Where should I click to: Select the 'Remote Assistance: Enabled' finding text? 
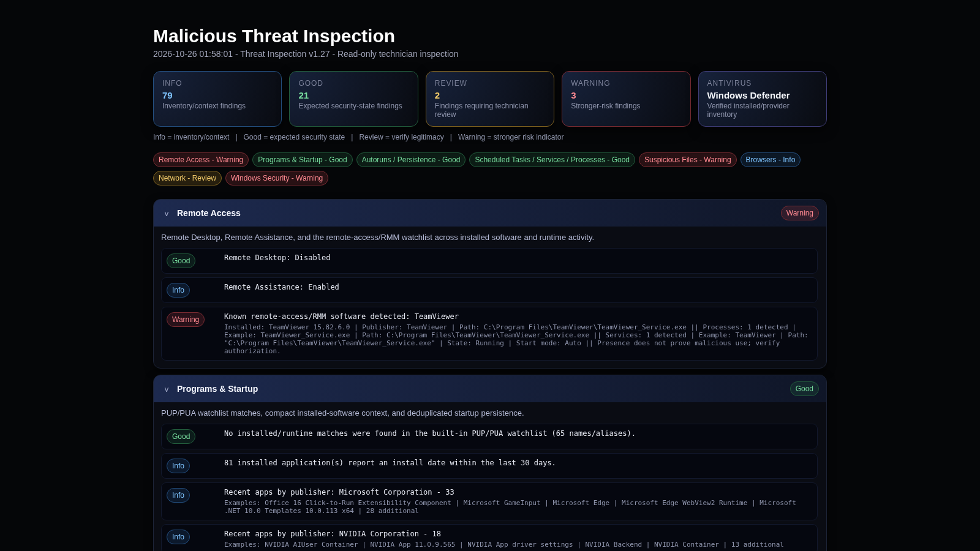282,287
